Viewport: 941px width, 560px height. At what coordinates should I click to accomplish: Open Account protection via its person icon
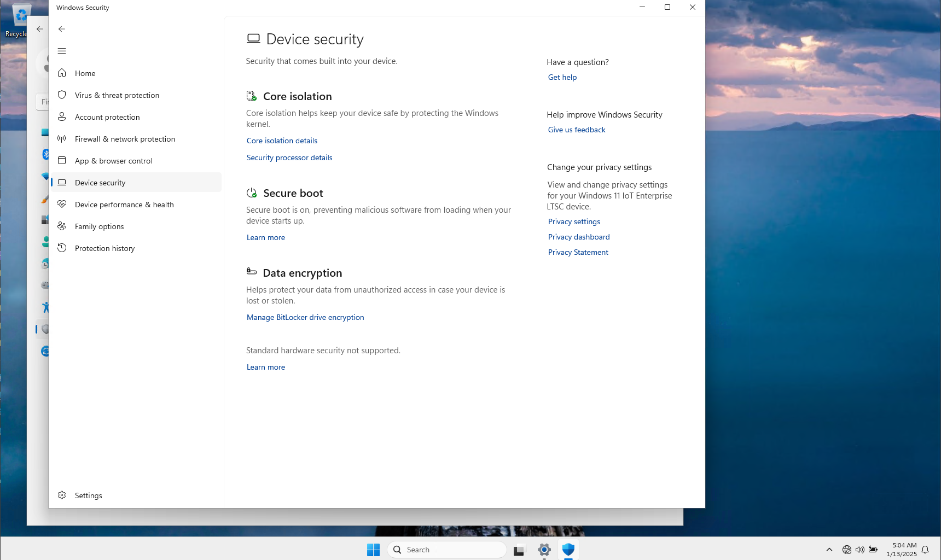point(62,116)
